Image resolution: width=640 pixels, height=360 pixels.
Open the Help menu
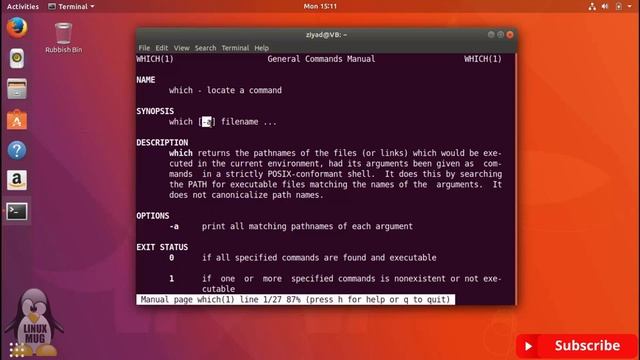coord(262,48)
